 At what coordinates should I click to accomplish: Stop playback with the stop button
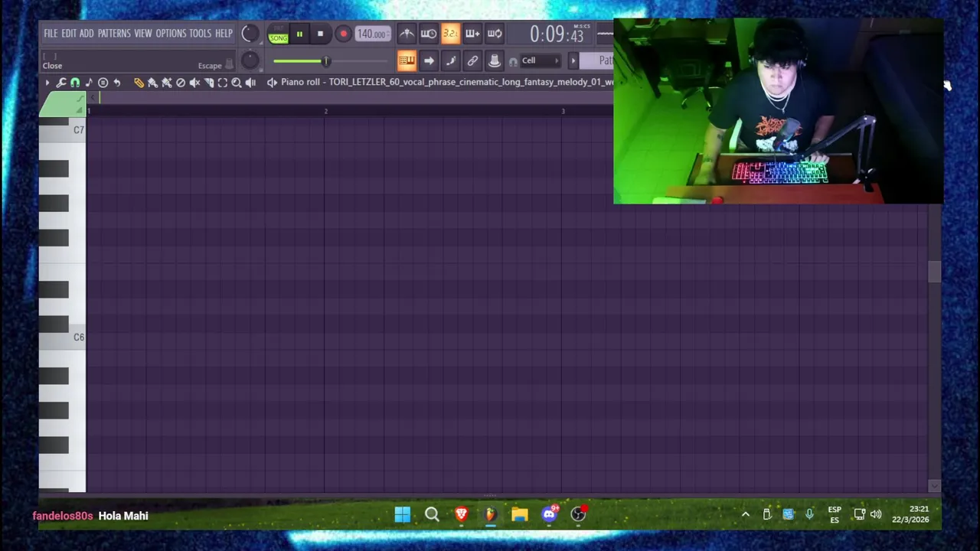(320, 34)
